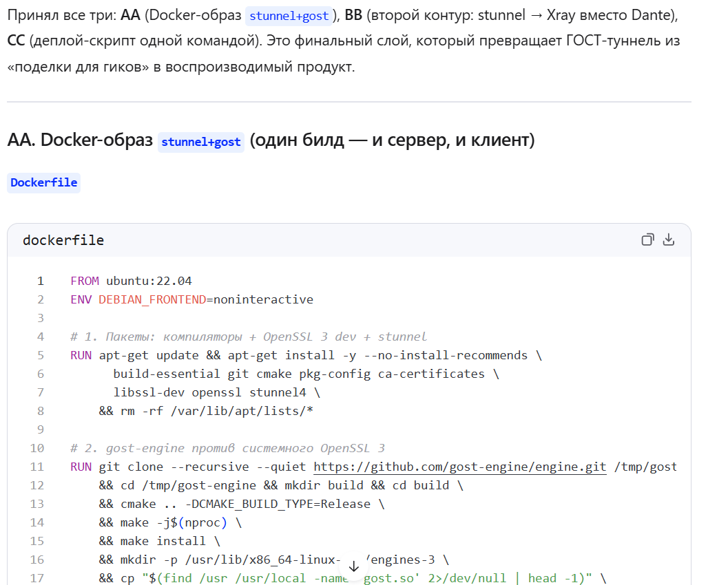The width and height of the screenshot is (728, 585).
Task: Click the 'cd /tmp/gost-engine && mkdir build' line
Action: 281,485
